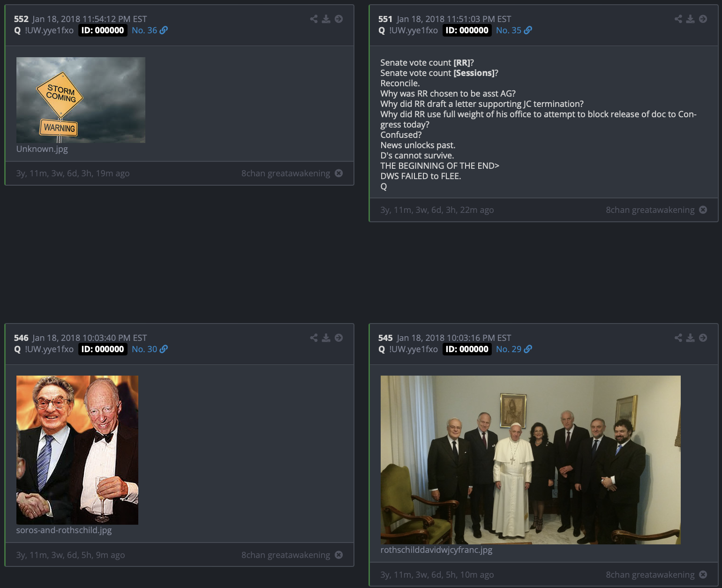Click post number 545 in the header
722x588 pixels.
tap(385, 338)
